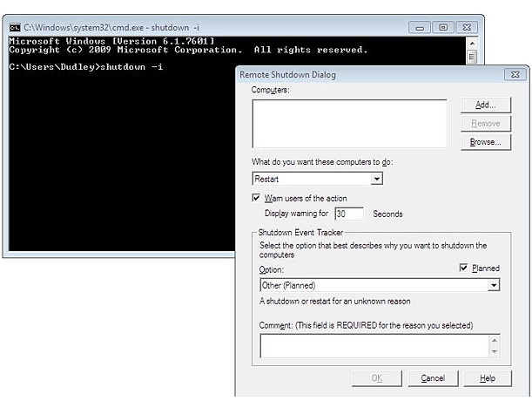Click Cancel in Remote Shutdown Dialog

coord(433,378)
